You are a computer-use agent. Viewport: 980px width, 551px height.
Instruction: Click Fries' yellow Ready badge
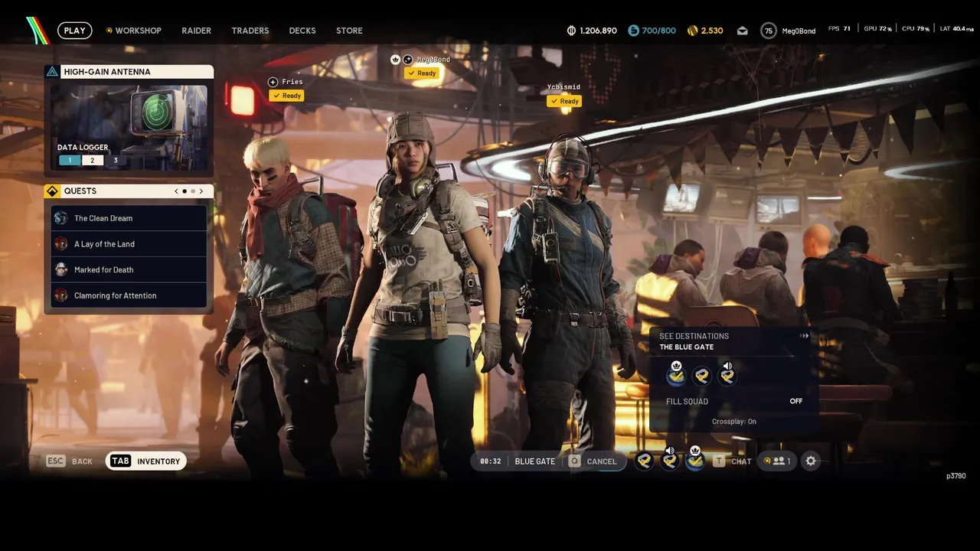[x=286, y=96]
